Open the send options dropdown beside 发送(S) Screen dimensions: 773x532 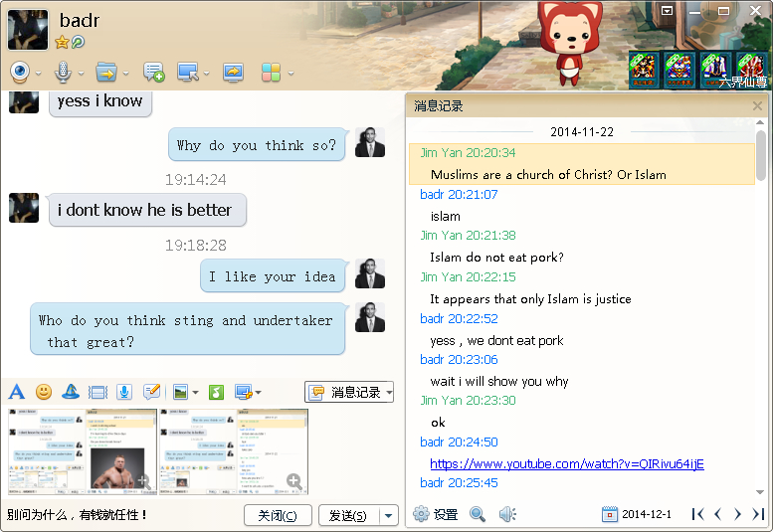coord(388,516)
